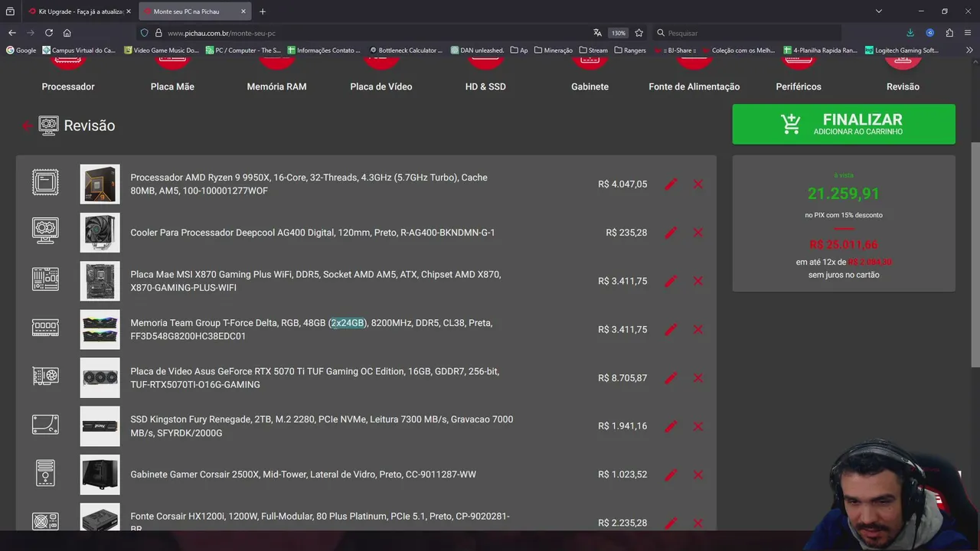Go back using red arrow beside Revisão

pos(27,126)
